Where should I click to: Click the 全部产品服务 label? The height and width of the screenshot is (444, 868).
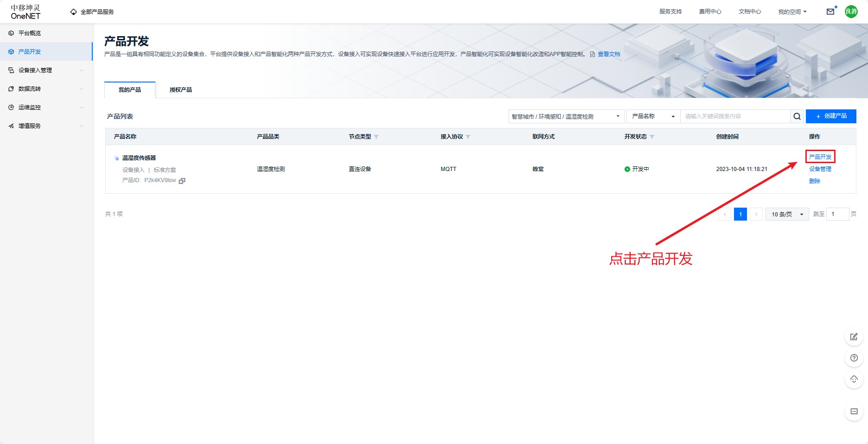97,12
